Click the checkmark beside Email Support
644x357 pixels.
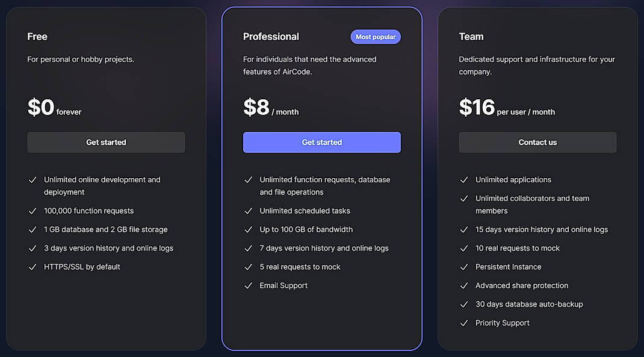[x=249, y=285]
